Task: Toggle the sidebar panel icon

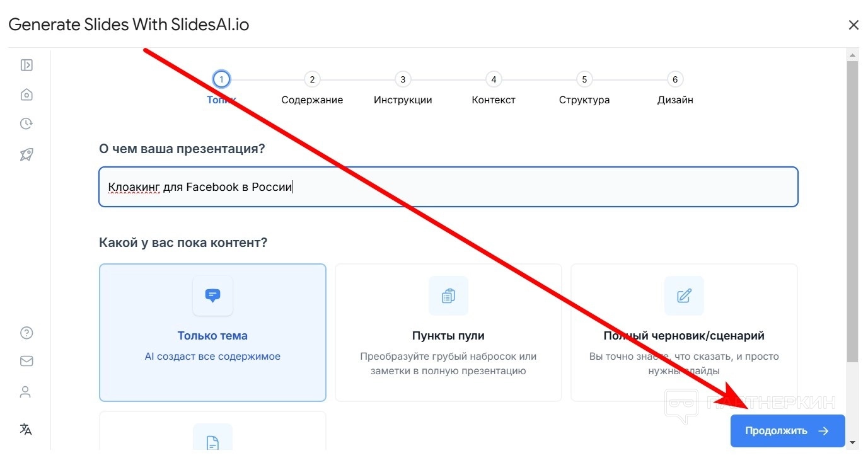Action: coord(26,65)
